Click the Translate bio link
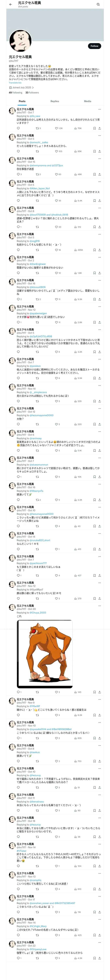Viewport: 110px width, 980px height. [15, 82]
